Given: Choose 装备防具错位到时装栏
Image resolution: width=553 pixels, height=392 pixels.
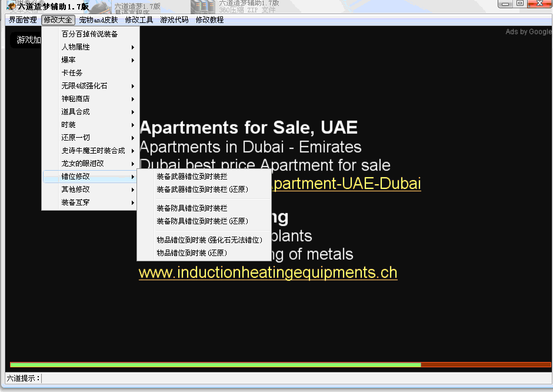Looking at the screenshot, I should (x=204, y=208).
